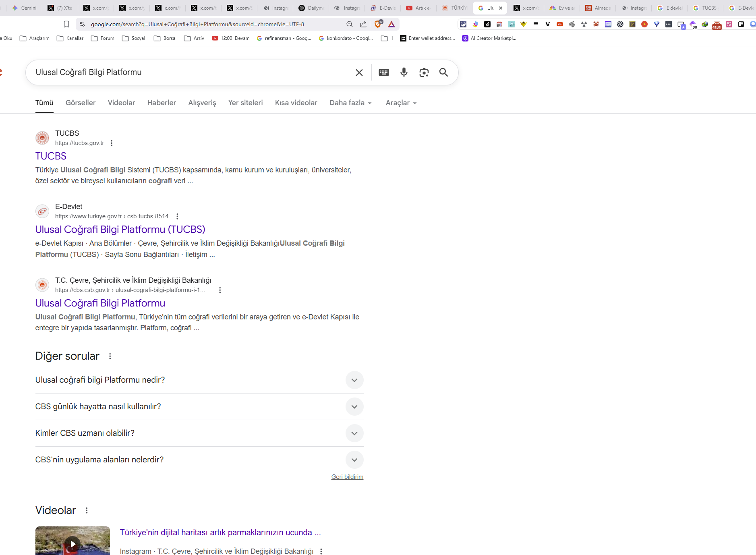Switch to the Kısa videolar tab

pyautogui.click(x=296, y=103)
